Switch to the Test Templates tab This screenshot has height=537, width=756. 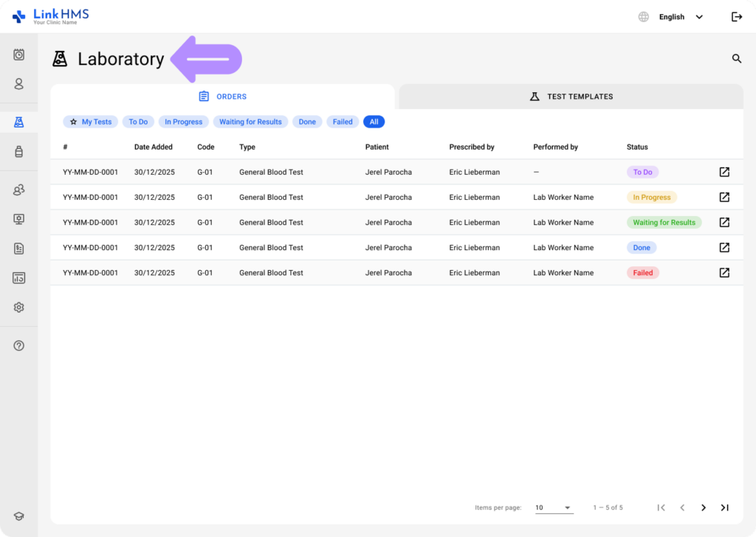[571, 97]
